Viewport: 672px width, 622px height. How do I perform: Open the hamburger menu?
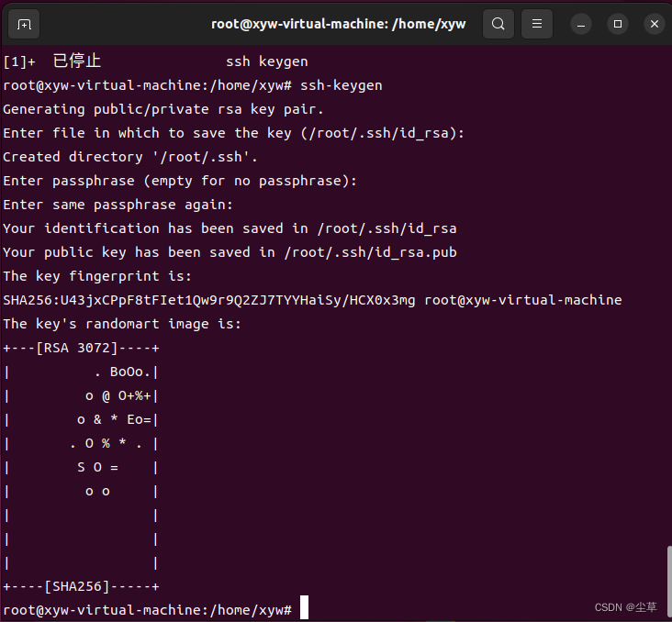point(536,24)
